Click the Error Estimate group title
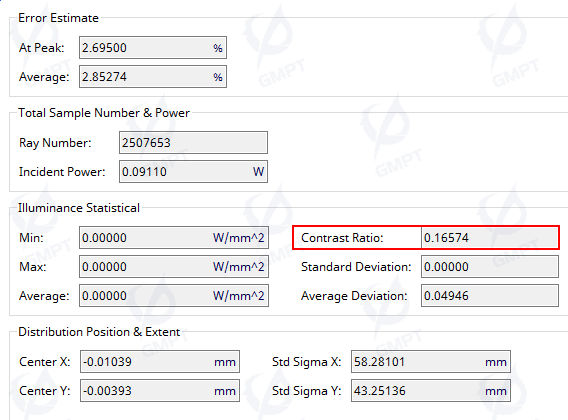 coord(58,18)
